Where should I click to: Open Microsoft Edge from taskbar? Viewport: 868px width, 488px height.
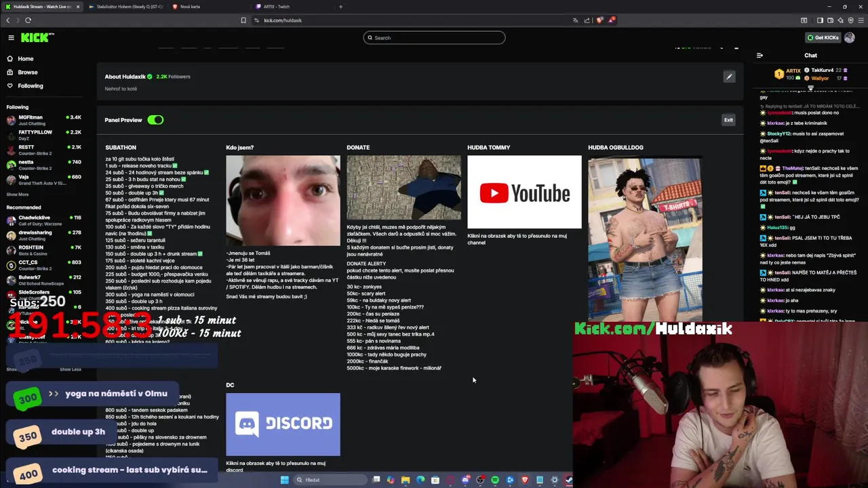(420, 480)
